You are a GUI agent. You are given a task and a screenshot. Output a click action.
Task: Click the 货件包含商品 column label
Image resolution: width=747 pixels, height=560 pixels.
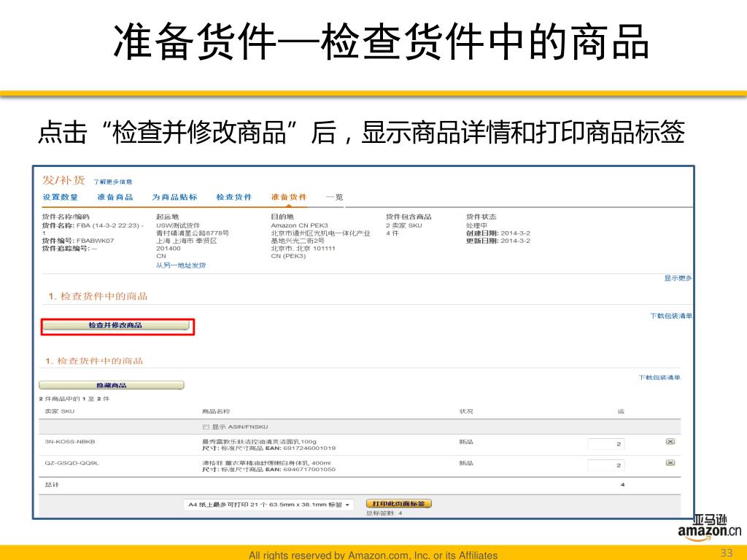[409, 217]
